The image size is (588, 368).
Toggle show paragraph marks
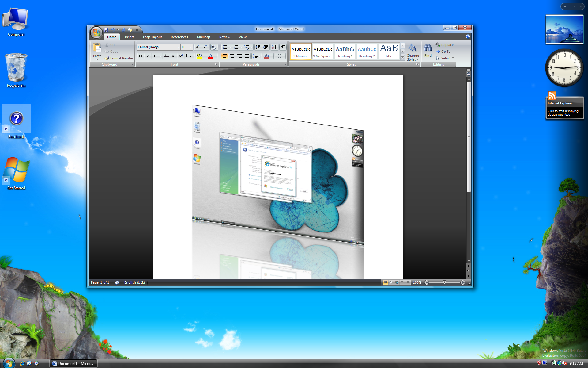[x=283, y=47]
